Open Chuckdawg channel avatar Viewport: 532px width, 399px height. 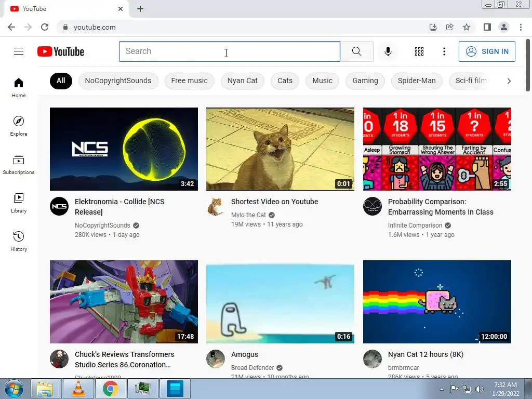coord(59,359)
